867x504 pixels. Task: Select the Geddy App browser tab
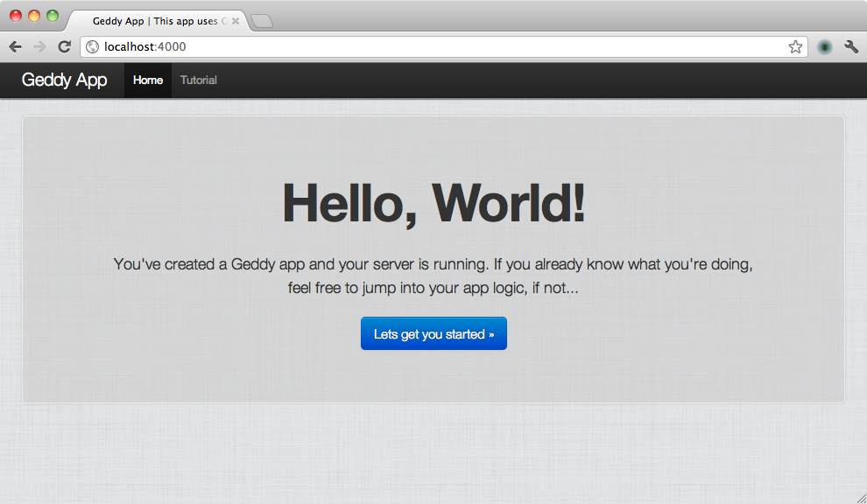click(157, 21)
